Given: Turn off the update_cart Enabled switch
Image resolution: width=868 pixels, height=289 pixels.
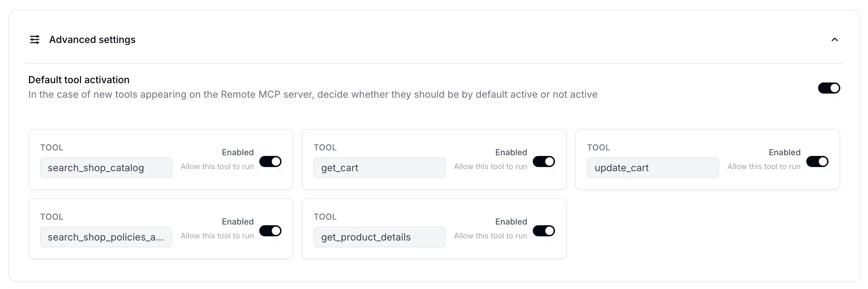Looking at the screenshot, I should 818,161.
